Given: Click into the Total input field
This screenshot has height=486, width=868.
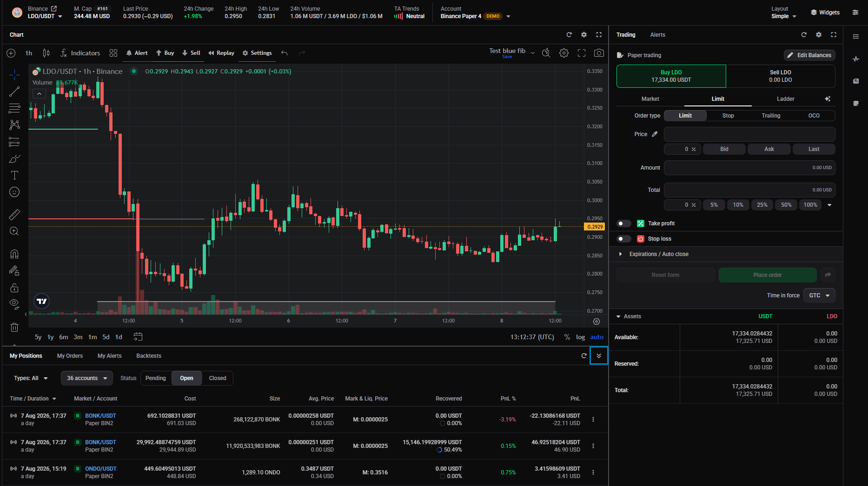Looking at the screenshot, I should [x=749, y=190].
